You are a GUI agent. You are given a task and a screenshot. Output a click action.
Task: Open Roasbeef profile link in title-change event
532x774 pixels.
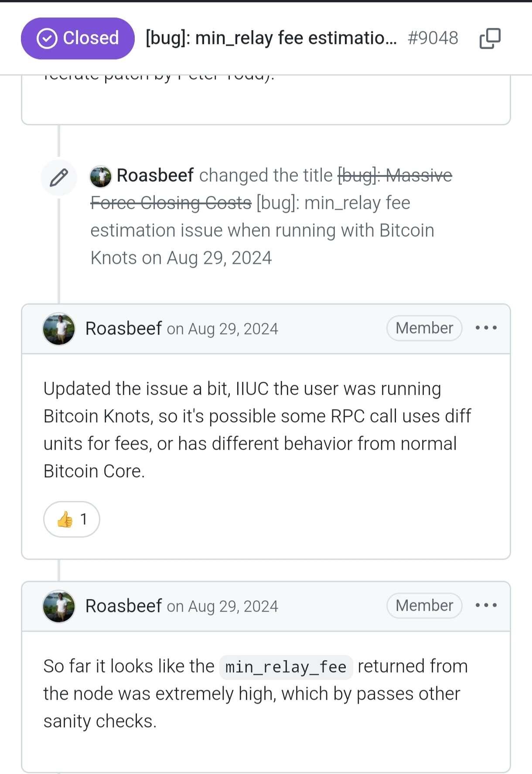[x=155, y=175]
